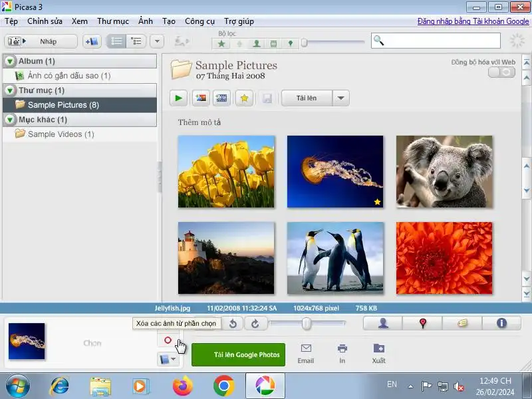Create a new album with plus icon
This screenshot has height=399, width=532.
92,41
